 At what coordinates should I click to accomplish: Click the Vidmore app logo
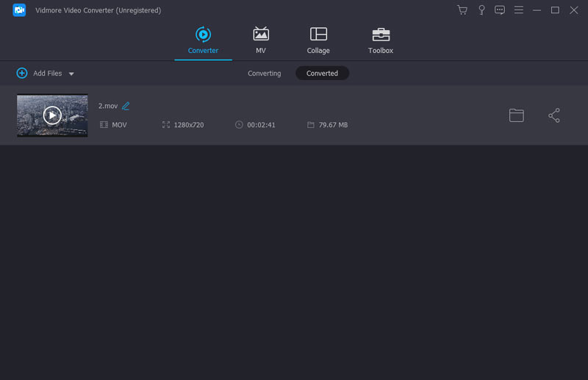pos(19,10)
